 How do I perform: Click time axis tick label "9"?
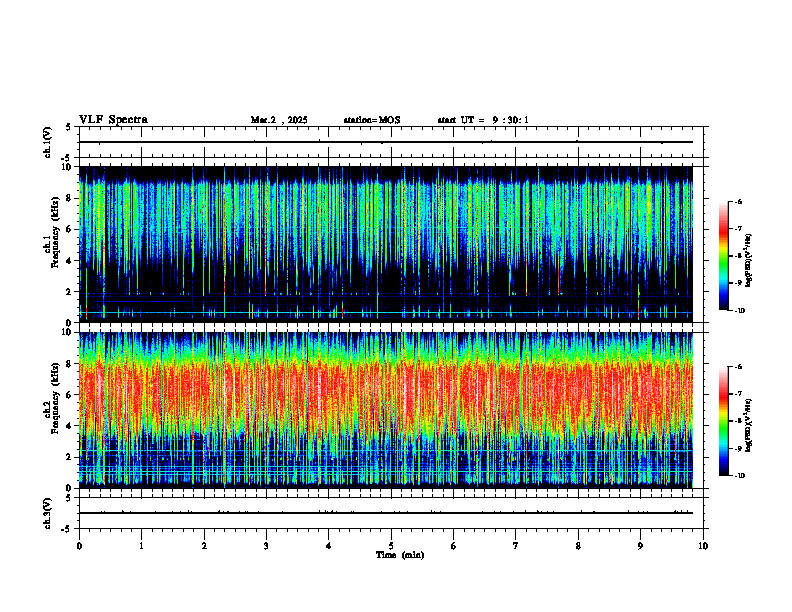[x=640, y=546]
